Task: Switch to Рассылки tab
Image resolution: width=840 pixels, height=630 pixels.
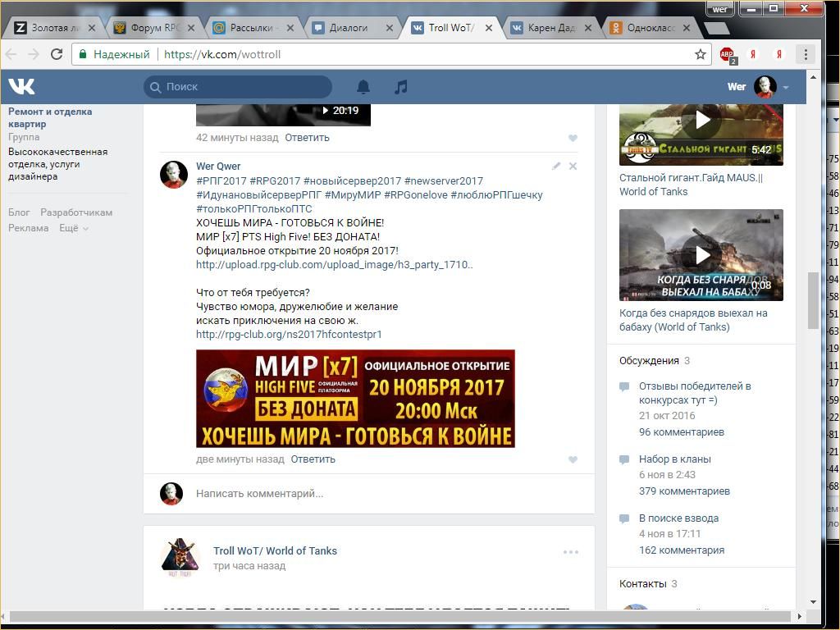Action: coord(253,28)
